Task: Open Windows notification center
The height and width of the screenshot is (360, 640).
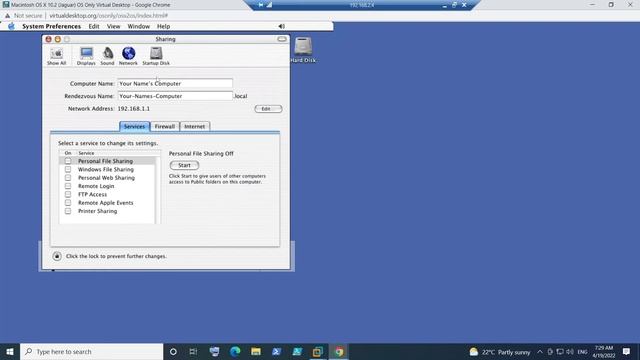Action: click(627, 351)
